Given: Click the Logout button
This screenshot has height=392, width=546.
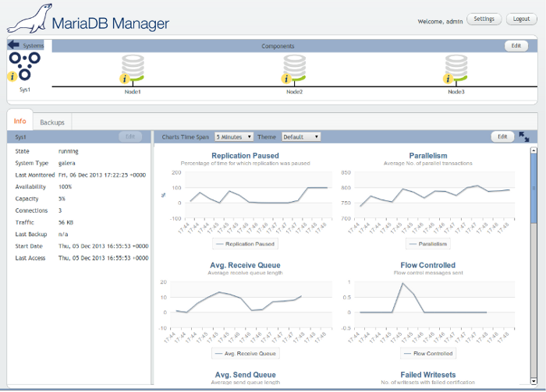Looking at the screenshot, I should pyautogui.click(x=521, y=19).
